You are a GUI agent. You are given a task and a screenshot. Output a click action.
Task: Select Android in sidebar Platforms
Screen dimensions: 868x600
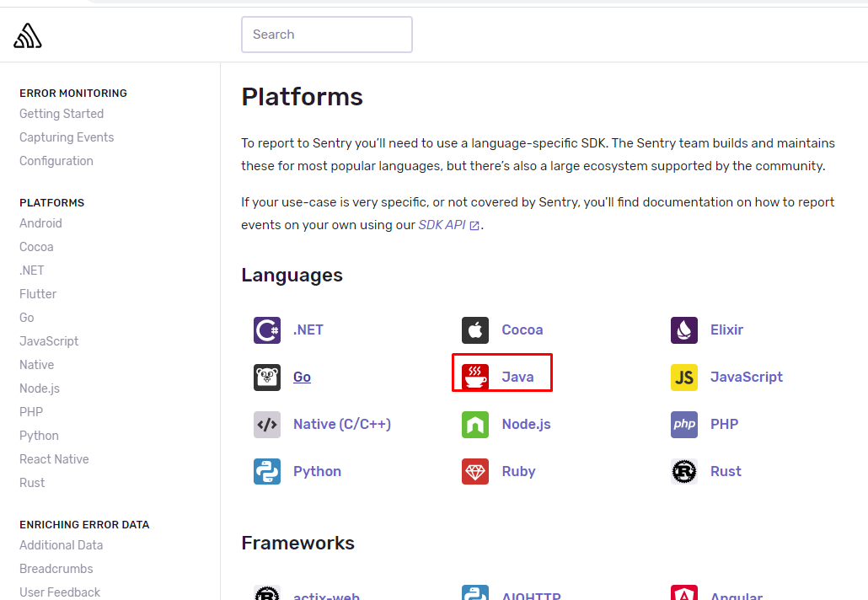tap(40, 223)
